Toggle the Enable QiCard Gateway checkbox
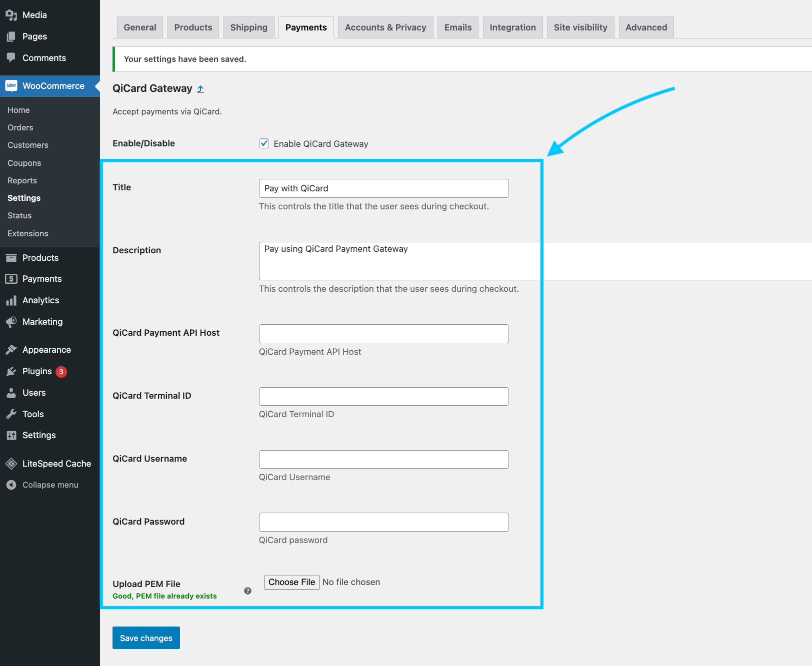812x666 pixels. click(264, 143)
